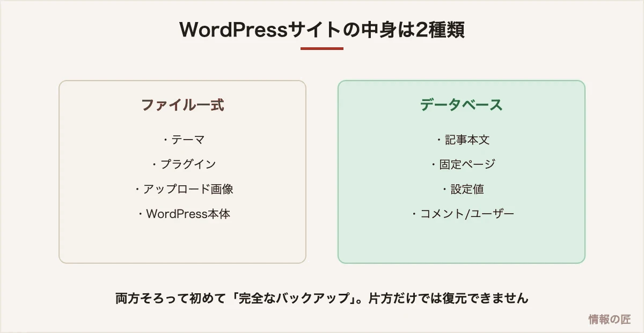Viewport: 644px width, 333px height.
Task: Click the title 'WordPressサイトの中身は2種類'
Action: tap(322, 30)
